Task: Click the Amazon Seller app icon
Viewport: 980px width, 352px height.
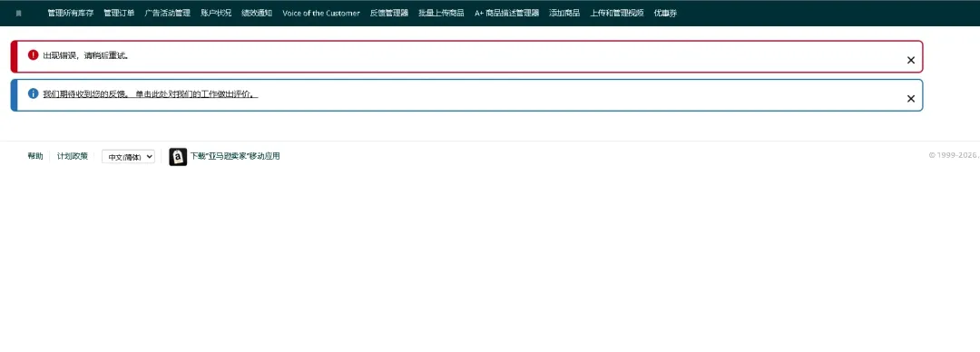Action: pos(178,157)
